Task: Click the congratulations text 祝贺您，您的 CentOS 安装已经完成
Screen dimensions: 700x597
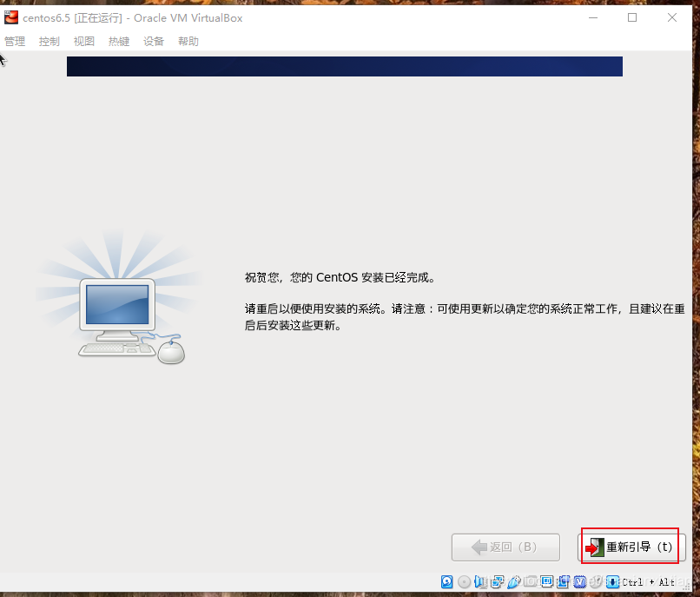Action: pyautogui.click(x=340, y=277)
